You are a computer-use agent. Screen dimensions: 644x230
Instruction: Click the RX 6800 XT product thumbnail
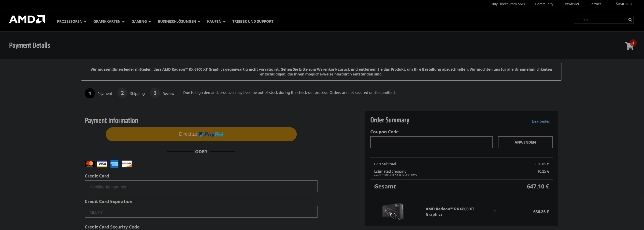[393, 211]
